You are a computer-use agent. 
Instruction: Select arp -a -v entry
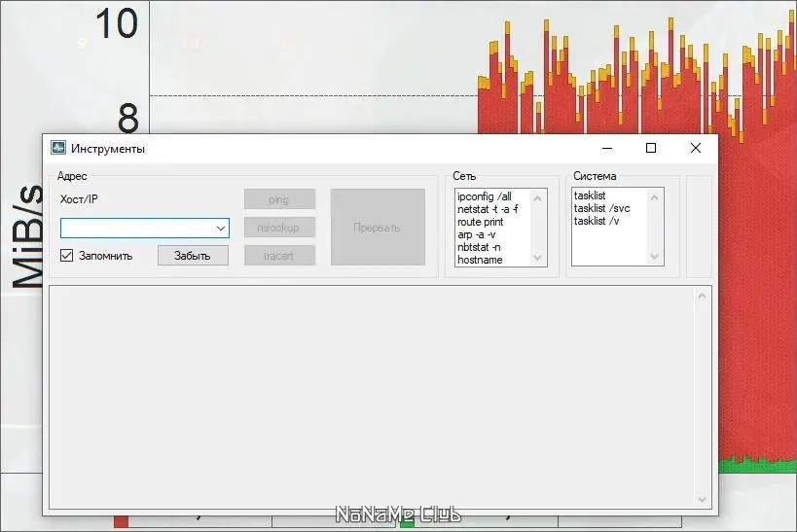tap(476, 234)
